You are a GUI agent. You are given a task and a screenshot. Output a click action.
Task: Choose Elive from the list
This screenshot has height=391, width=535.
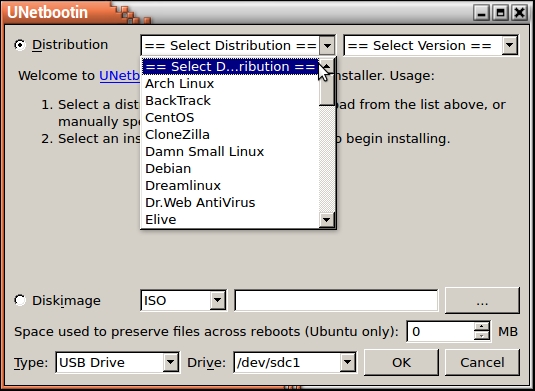pyautogui.click(x=230, y=220)
